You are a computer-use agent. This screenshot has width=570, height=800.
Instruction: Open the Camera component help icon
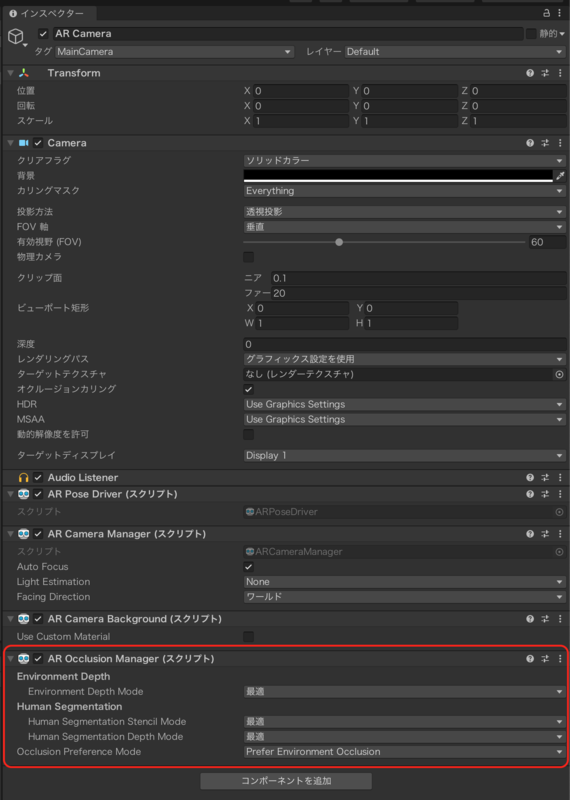530,143
